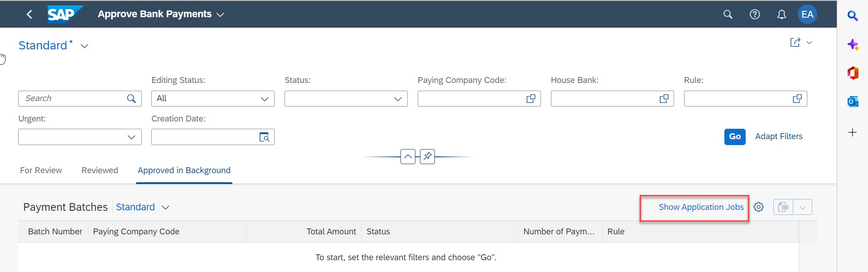868x272 pixels.
Task: Open Adapt Filters
Action: coord(779,136)
